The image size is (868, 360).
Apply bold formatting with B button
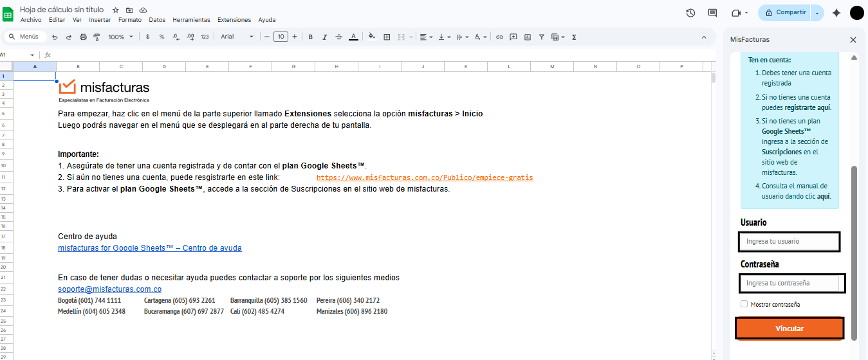click(x=310, y=37)
